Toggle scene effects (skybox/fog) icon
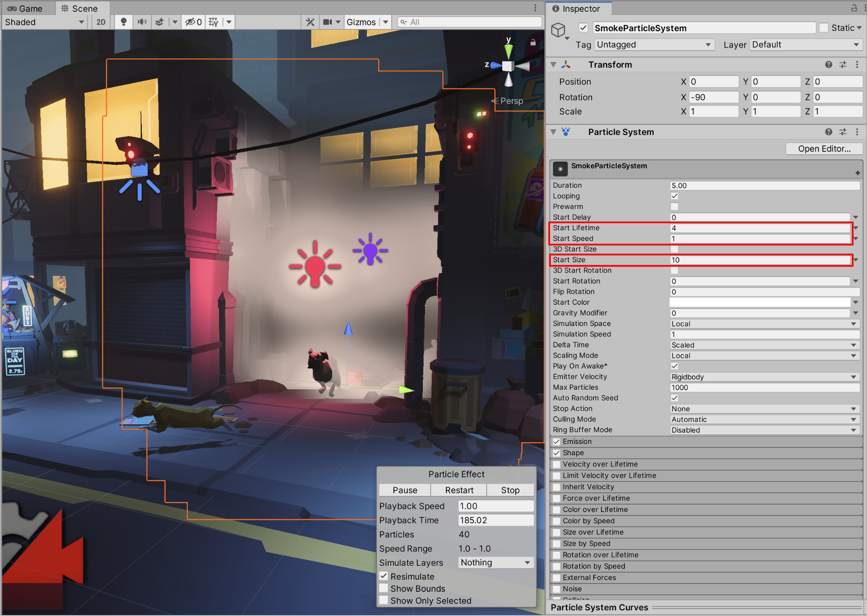This screenshot has height=616, width=867. coord(160,22)
